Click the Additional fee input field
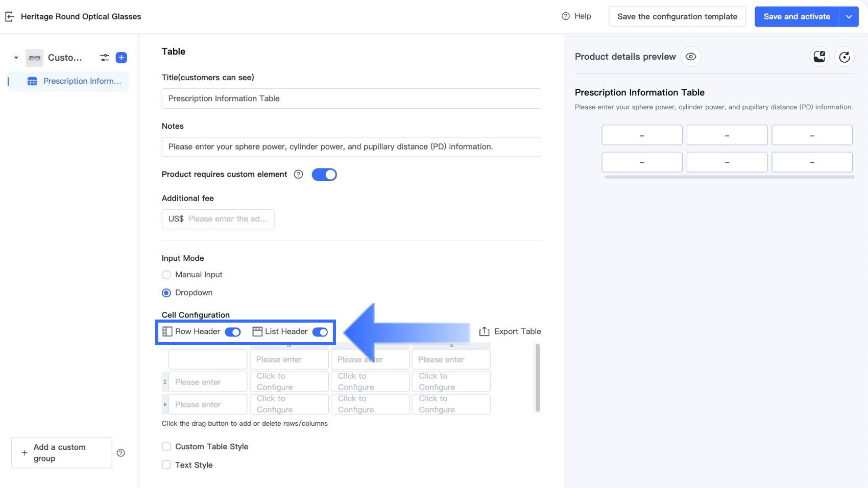The image size is (868, 488). coord(227,219)
